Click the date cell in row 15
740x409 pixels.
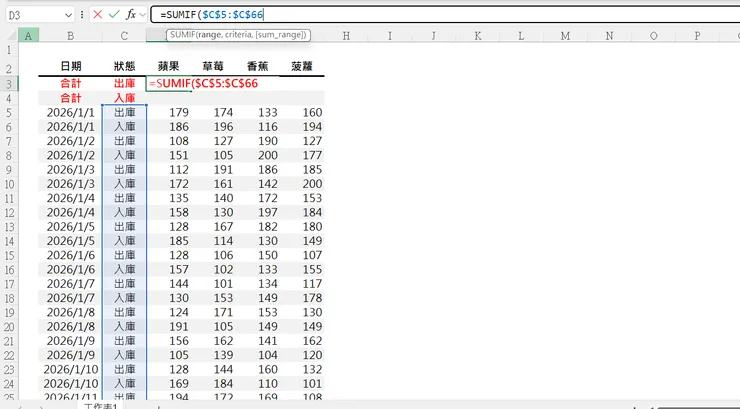click(x=70, y=255)
